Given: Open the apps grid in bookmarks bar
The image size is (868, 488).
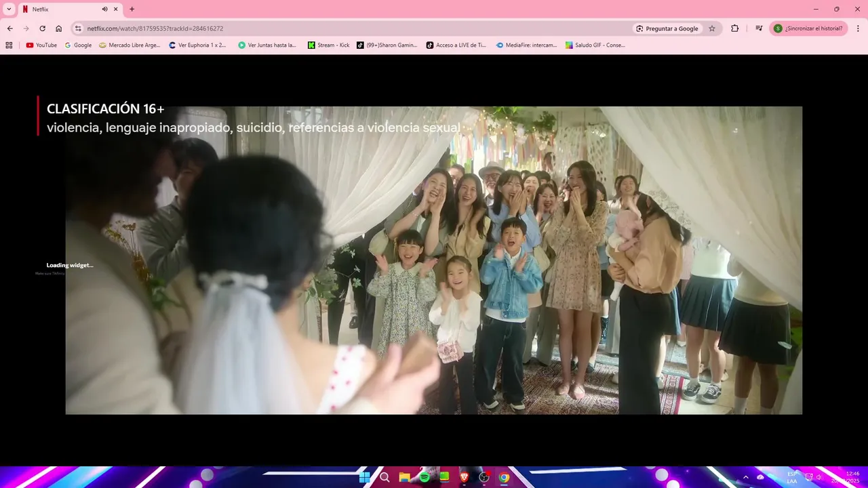Looking at the screenshot, I should pyautogui.click(x=9, y=45).
